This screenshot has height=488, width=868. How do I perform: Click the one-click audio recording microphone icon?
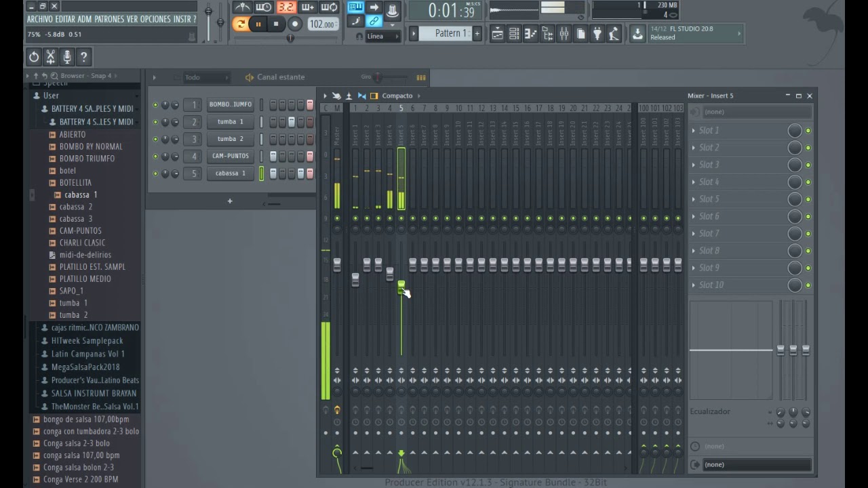tap(67, 57)
